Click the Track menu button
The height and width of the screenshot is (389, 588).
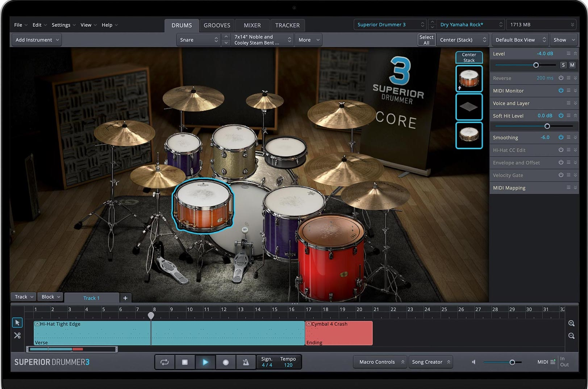click(x=24, y=297)
